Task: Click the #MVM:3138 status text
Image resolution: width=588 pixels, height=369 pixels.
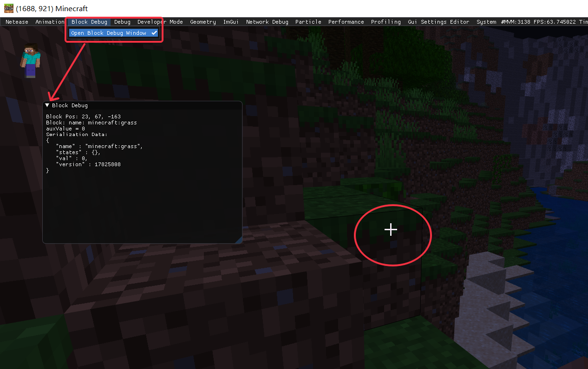Action: [515, 22]
